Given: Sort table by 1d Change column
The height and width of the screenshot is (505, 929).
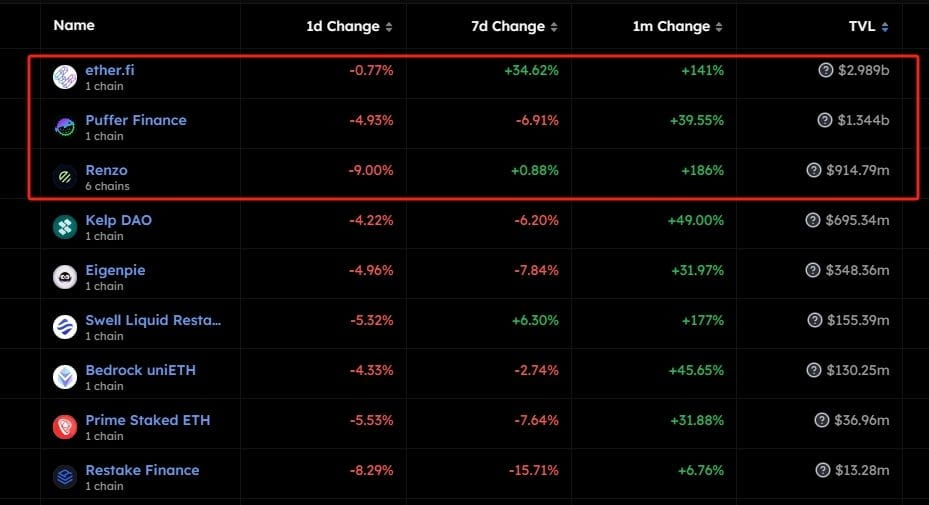Looking at the screenshot, I should tap(348, 27).
